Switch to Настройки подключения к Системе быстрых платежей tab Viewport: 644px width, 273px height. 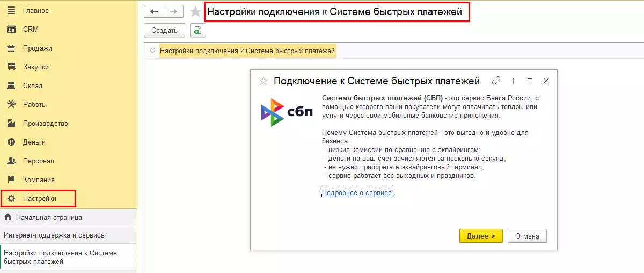point(68,257)
